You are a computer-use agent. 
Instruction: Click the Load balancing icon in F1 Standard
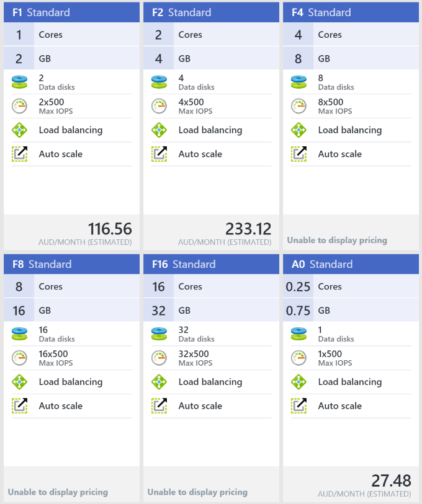(x=20, y=130)
